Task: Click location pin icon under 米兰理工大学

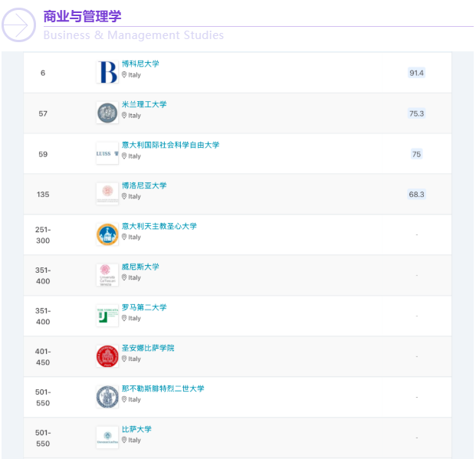Action: 124,116
